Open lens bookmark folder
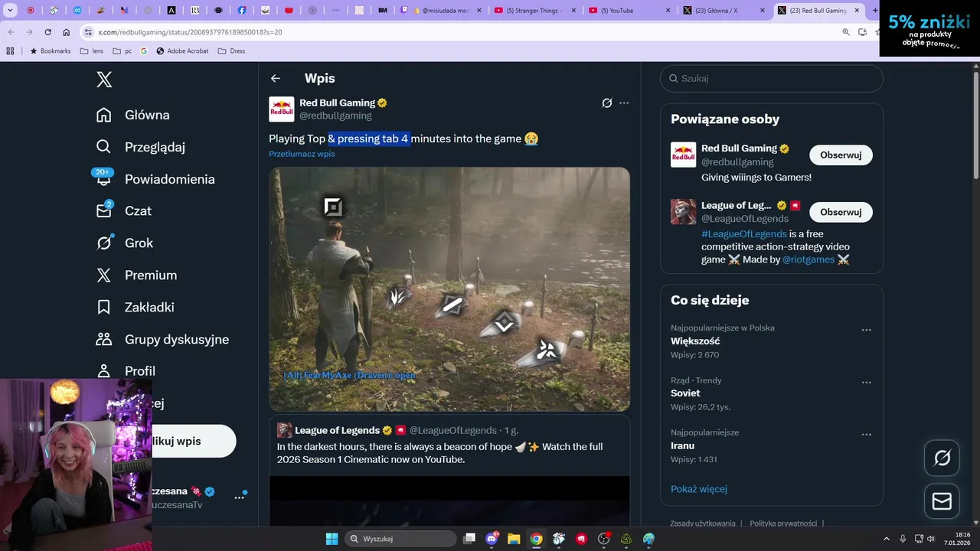This screenshot has height=551, width=980. pos(91,51)
